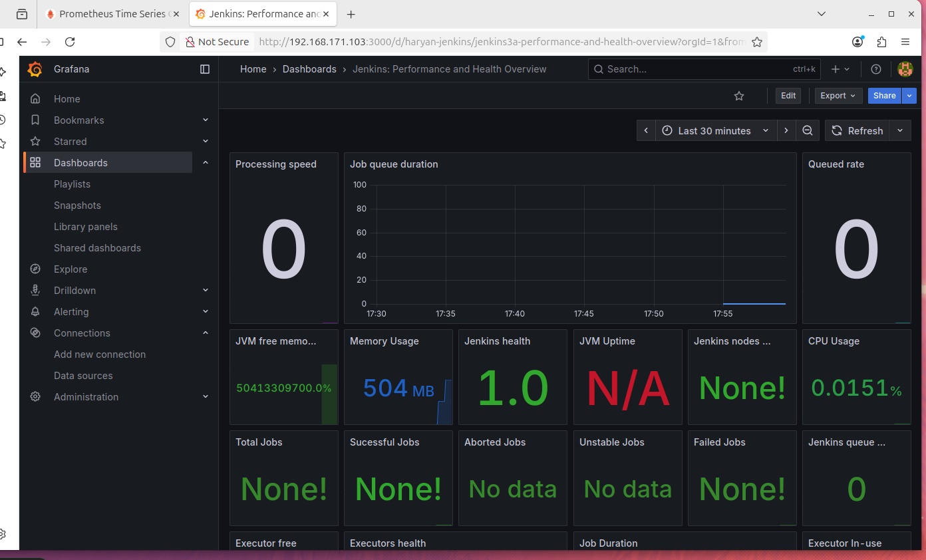This screenshot has height=560, width=926.
Task: Open Explore from the sidebar
Action: click(71, 269)
